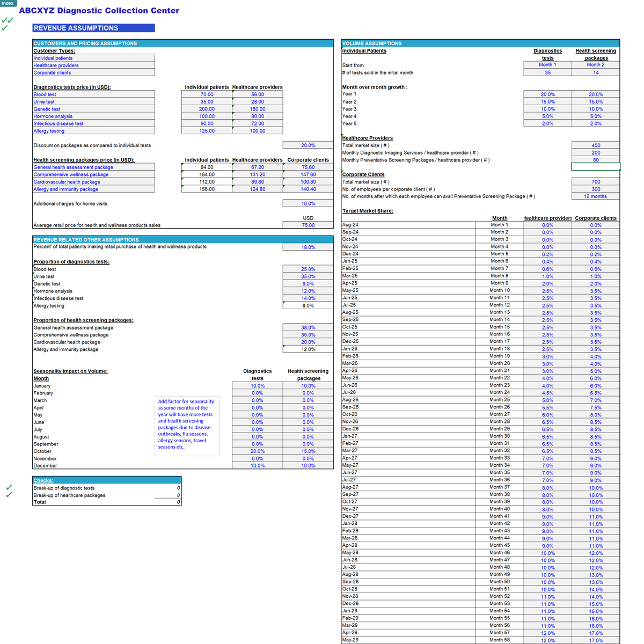Select the 'Blood test' price row label
The image size is (644, 644).
[93, 94]
